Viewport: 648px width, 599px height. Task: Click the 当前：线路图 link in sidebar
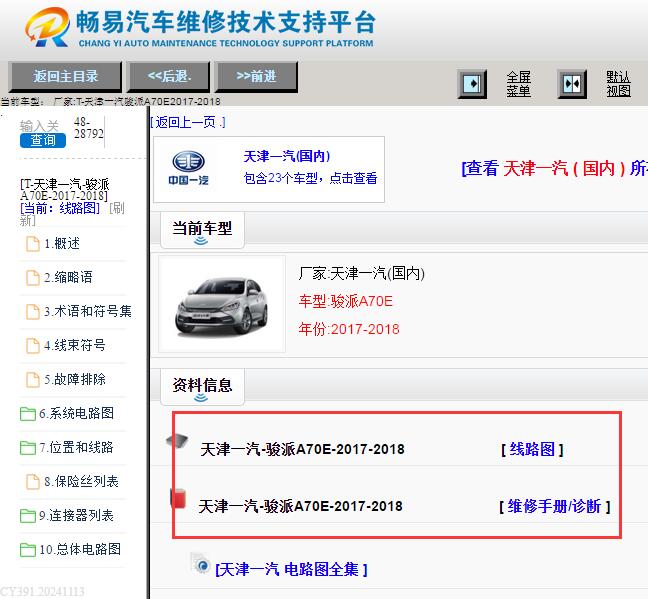click(60, 208)
